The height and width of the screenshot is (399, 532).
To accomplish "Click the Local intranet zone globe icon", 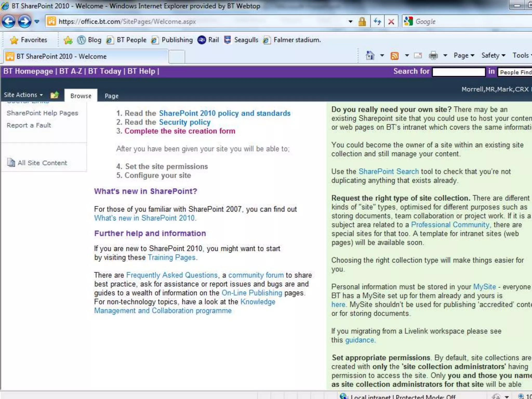I will click(x=344, y=396).
